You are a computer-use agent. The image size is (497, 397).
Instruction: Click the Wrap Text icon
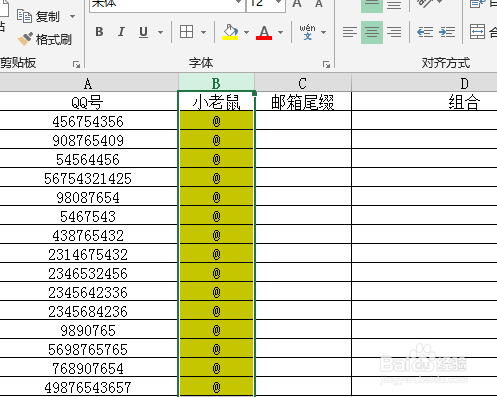pyautogui.click(x=477, y=4)
